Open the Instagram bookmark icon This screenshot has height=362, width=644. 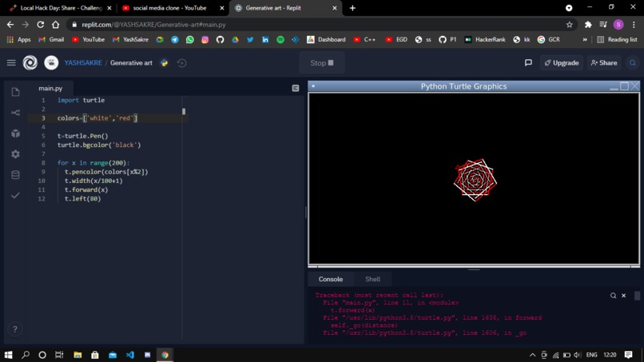[x=205, y=39]
